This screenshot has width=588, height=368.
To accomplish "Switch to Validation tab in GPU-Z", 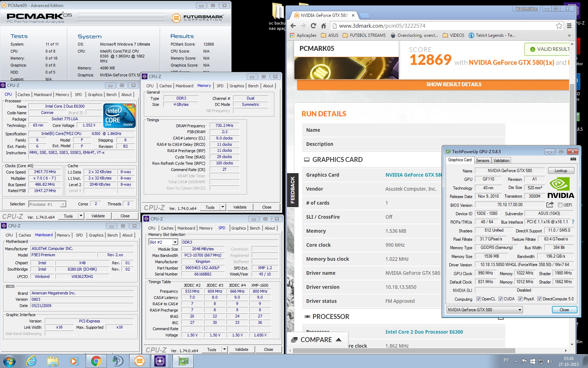I will point(501,161).
